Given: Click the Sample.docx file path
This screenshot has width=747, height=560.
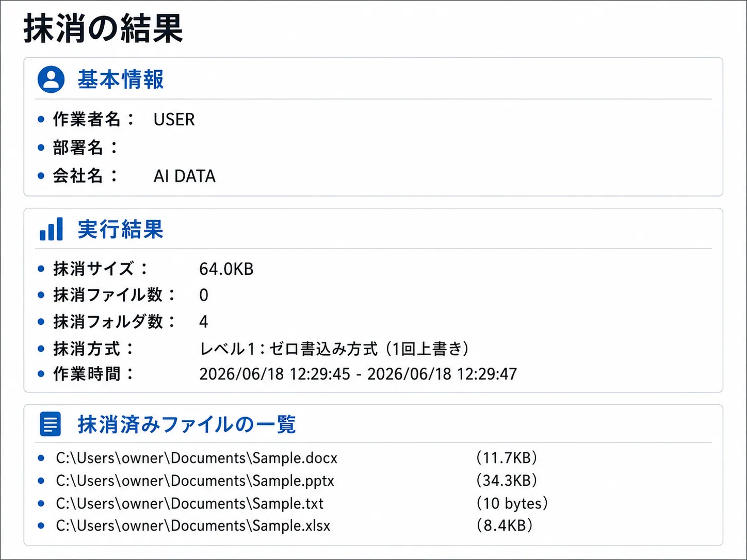Looking at the screenshot, I should (197, 458).
